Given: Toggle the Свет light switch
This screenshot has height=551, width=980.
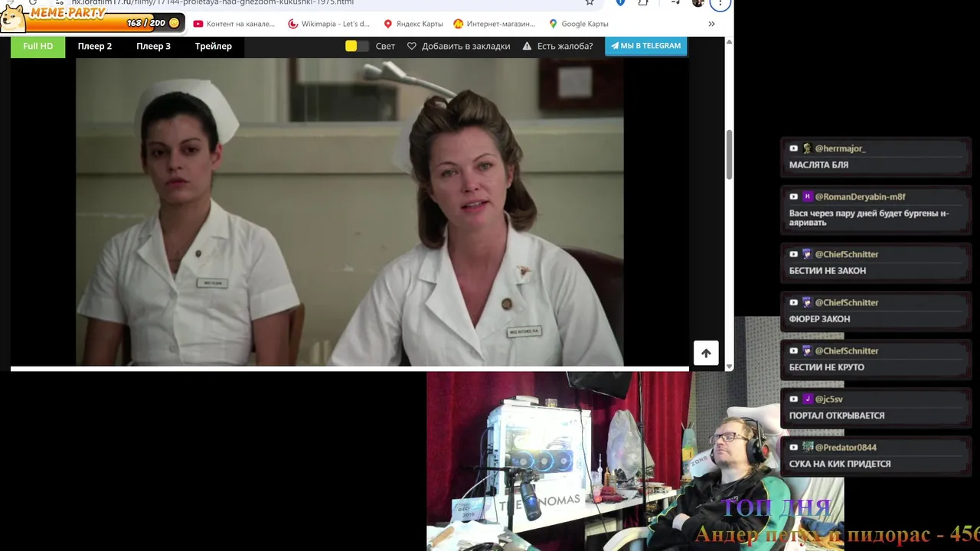Looking at the screenshot, I should [x=357, y=46].
